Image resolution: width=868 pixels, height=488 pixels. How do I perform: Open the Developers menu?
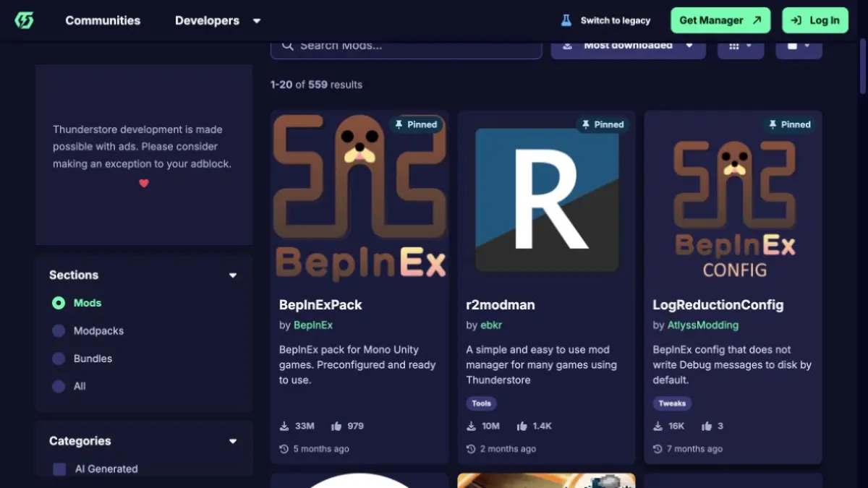[207, 20]
